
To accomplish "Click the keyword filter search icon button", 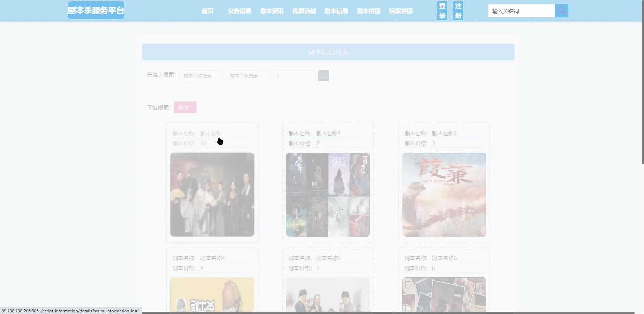I will [323, 76].
